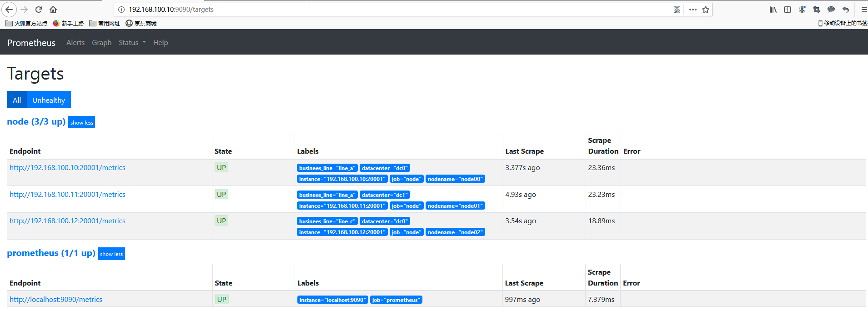The width and height of the screenshot is (868, 311).
Task: Open the 新手上路 bookmark
Action: coord(68,23)
